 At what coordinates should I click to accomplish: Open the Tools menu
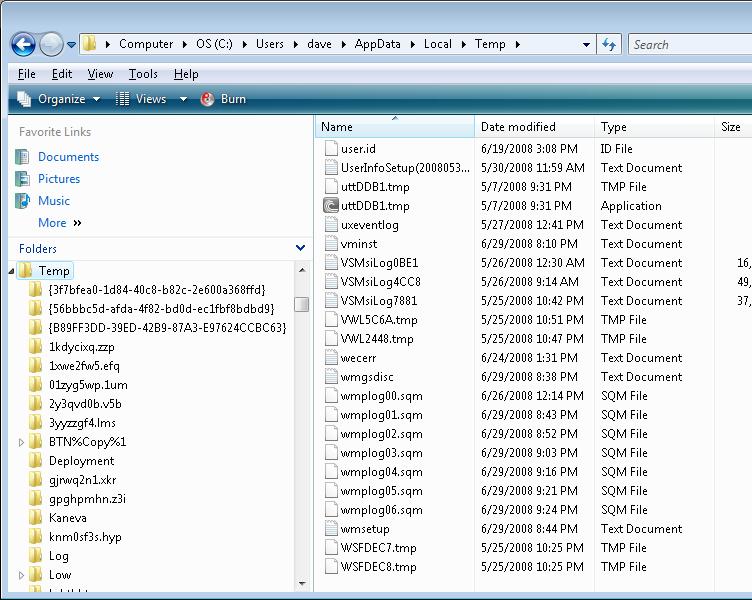point(143,74)
